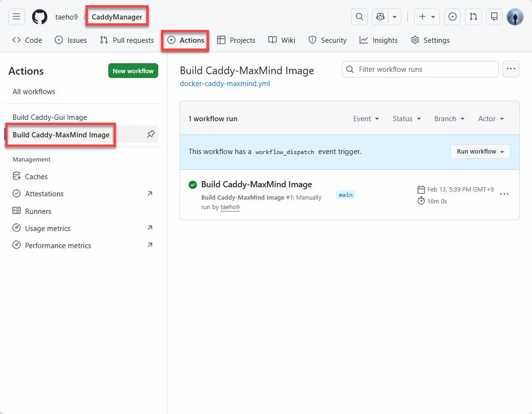Switch to the Settings tab
This screenshot has width=532, height=414.
430,40
